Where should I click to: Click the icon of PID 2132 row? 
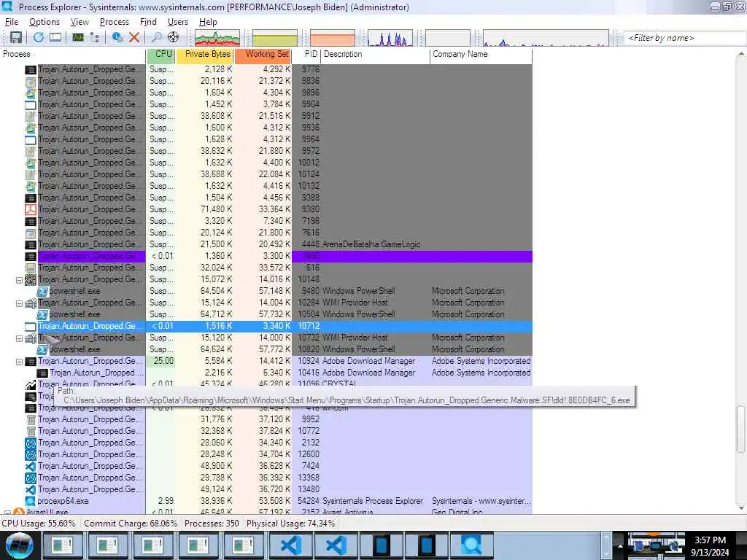[x=31, y=443]
